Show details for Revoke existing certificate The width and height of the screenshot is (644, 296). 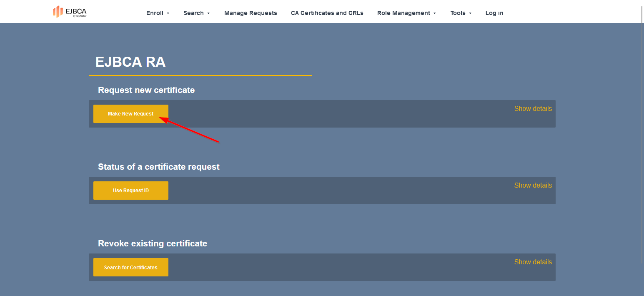(x=533, y=262)
